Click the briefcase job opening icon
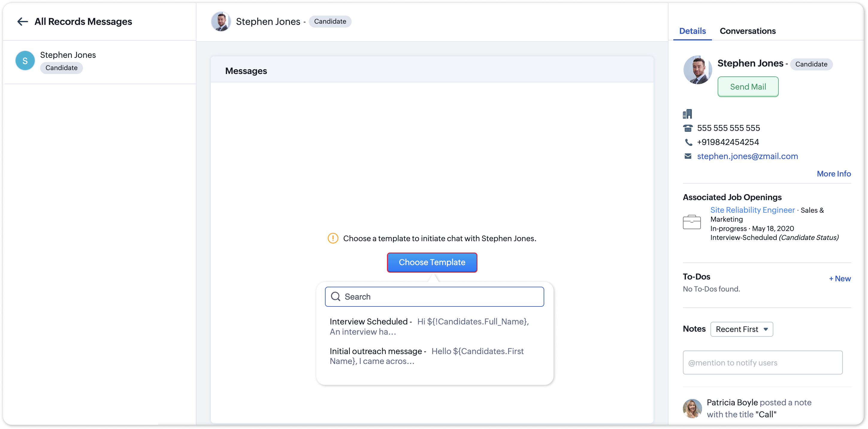Viewport: 868px width, 429px height. [x=691, y=222]
